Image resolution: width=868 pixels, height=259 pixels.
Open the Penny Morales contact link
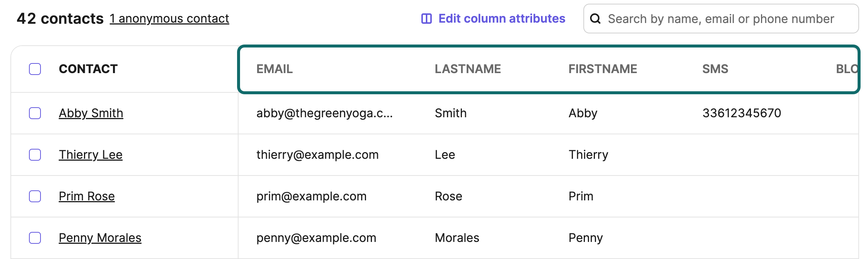pyautogui.click(x=100, y=238)
